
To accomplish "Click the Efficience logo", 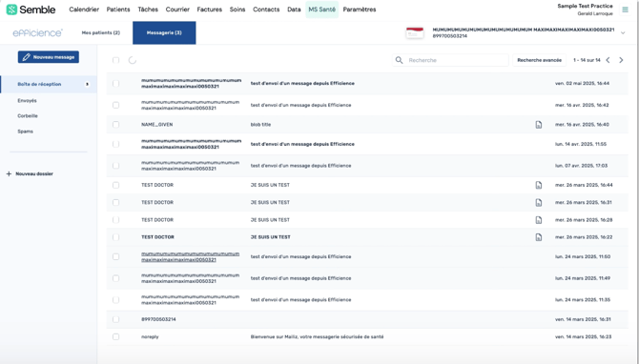I will pos(37,32).
